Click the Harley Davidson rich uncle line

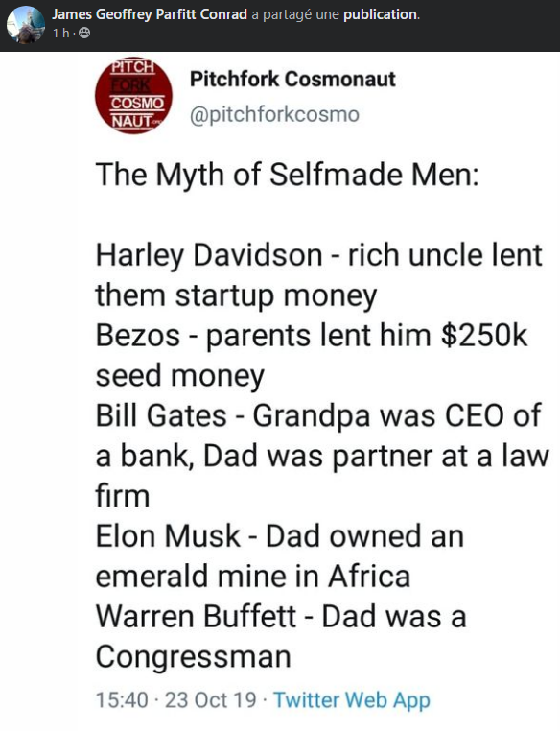pos(319,275)
